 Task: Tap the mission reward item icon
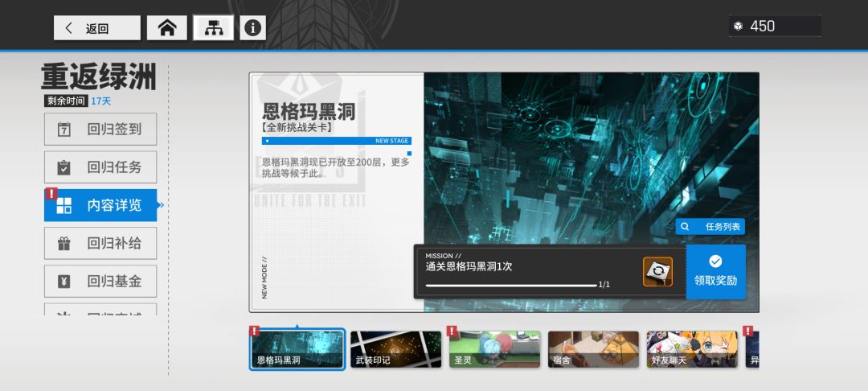point(657,272)
